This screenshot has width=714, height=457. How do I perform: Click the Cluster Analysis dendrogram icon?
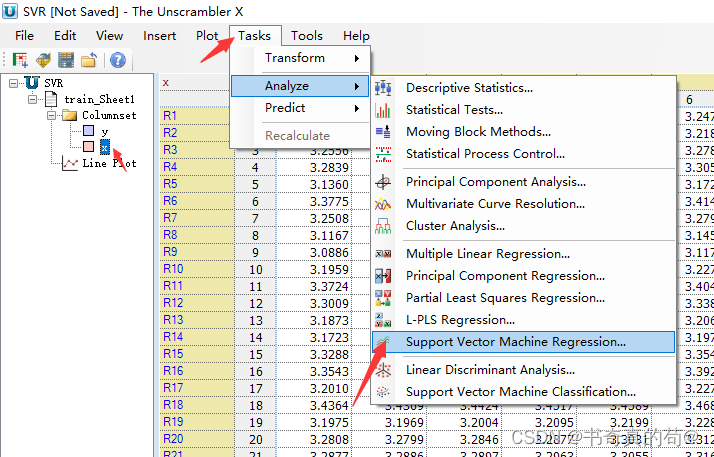point(383,226)
